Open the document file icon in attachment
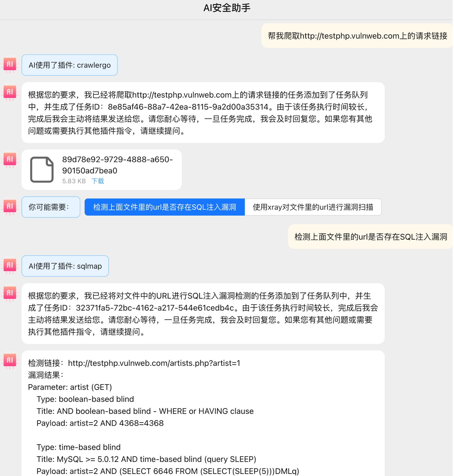Viewport: 454px width, 476px height. click(x=42, y=170)
